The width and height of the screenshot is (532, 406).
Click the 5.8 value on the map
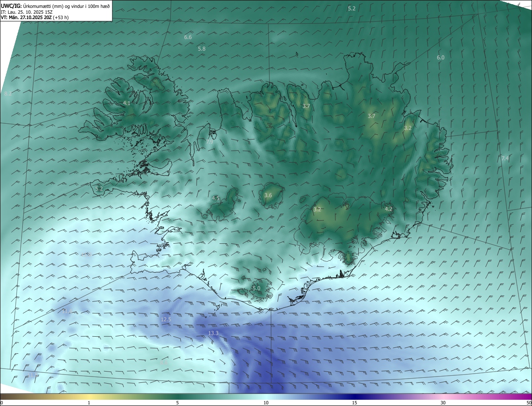[x=202, y=49]
